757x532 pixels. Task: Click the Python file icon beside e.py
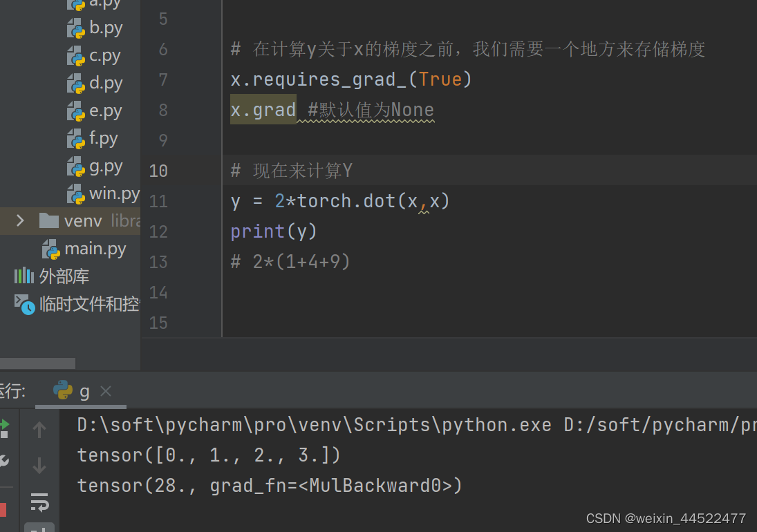pos(76,111)
